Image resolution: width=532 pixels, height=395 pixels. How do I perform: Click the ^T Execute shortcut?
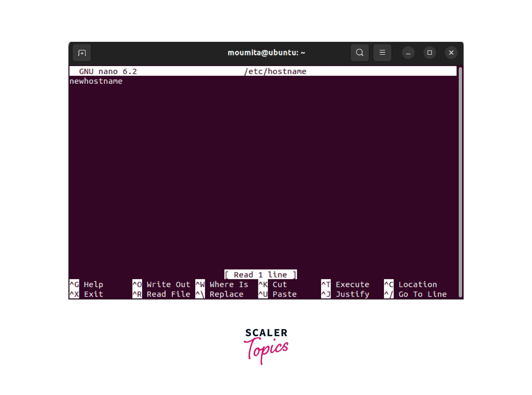(x=345, y=284)
